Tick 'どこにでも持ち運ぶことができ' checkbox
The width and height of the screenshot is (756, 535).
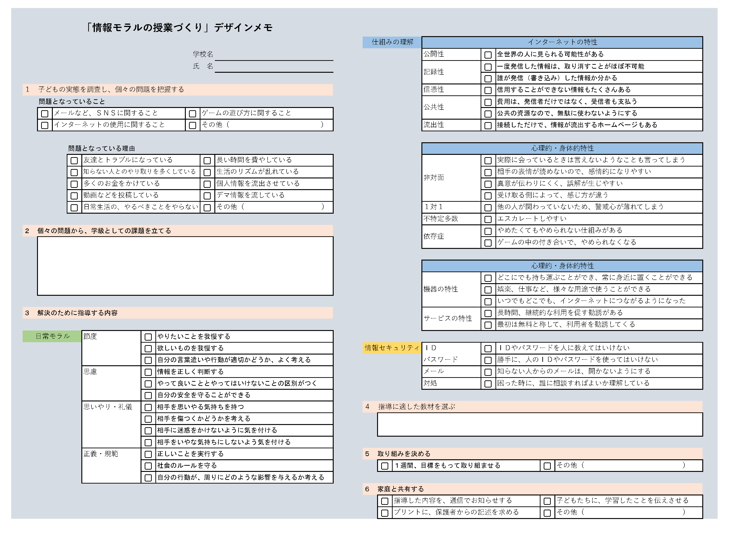488,278
